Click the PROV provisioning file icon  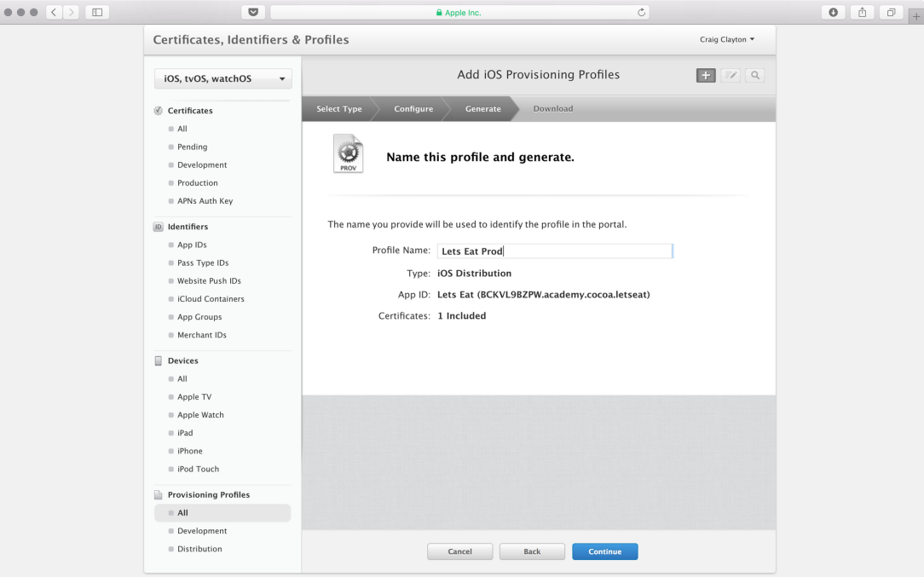pyautogui.click(x=349, y=153)
